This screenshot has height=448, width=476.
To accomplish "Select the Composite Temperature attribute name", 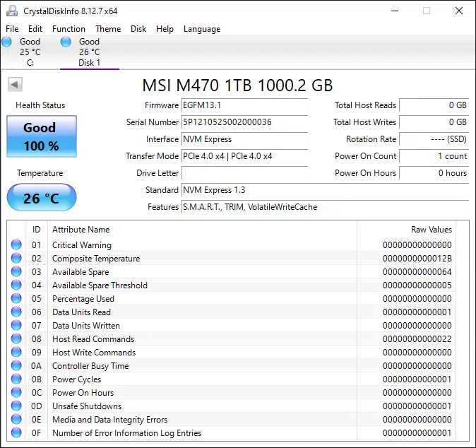I will (96, 259).
